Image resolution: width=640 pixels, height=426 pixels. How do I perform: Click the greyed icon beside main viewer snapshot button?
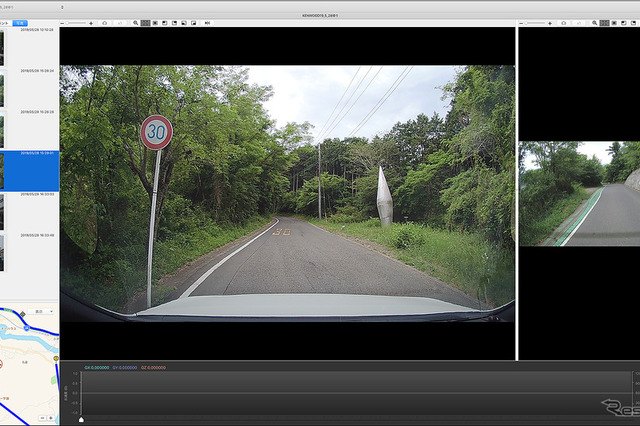click(120, 23)
